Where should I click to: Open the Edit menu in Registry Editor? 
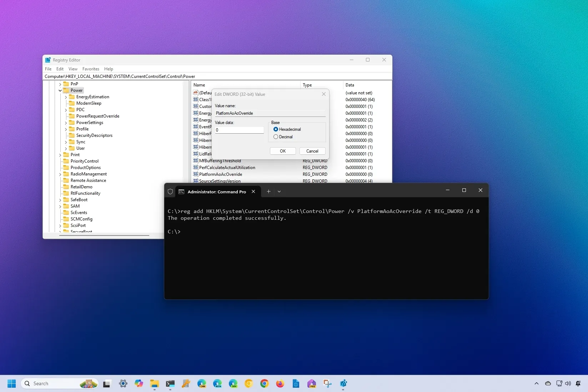(x=60, y=69)
